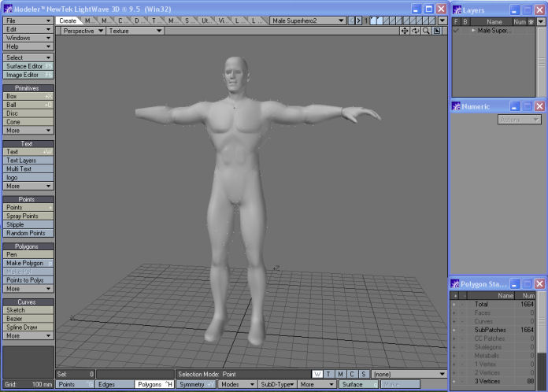Click the viewport maximize icon
The image size is (548, 392).
click(437, 31)
